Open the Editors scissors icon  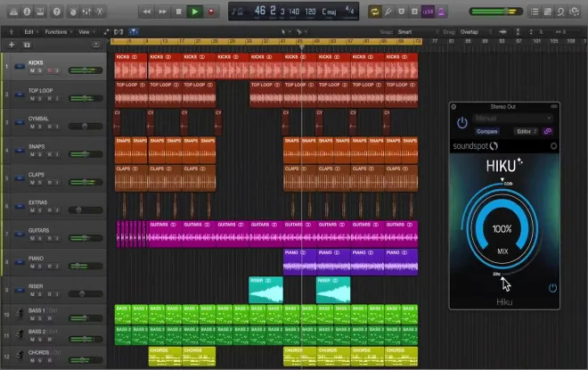[x=100, y=12]
